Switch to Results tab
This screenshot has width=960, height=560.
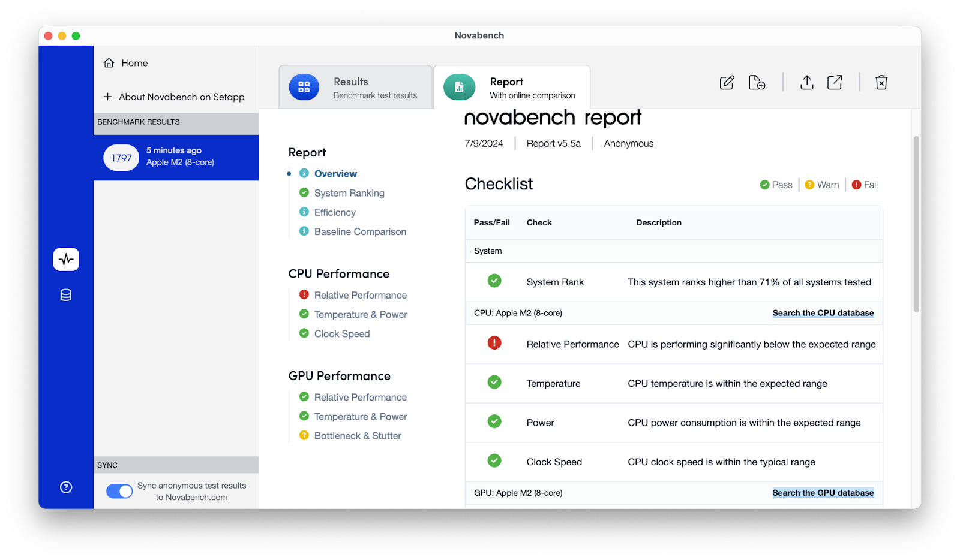tap(355, 88)
